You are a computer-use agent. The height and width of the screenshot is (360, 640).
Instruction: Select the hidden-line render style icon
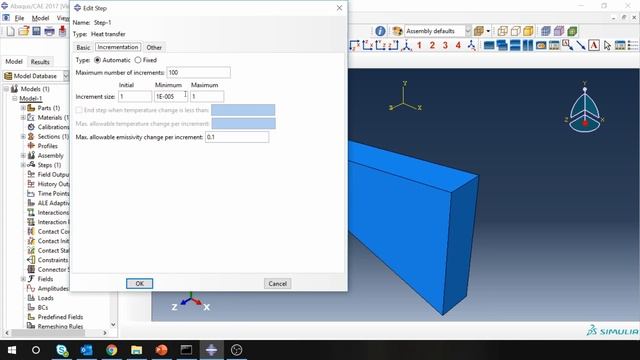(516, 31)
